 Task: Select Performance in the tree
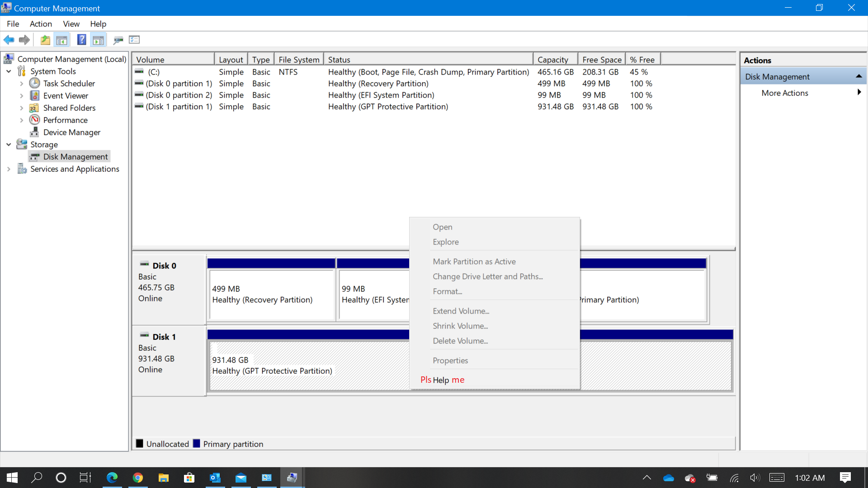(x=65, y=120)
